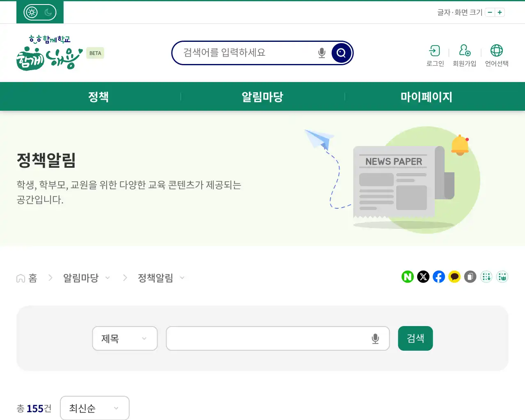
Task: Expand the 알림마당 breadcrumb chevron
Action: [108, 278]
